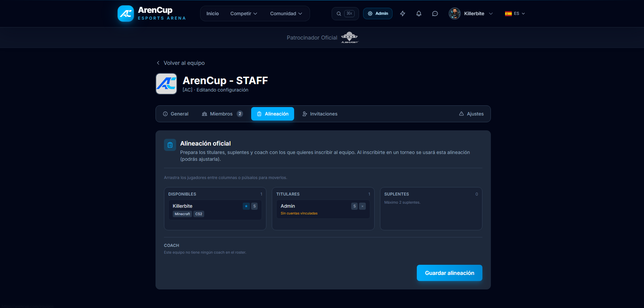This screenshot has height=308, width=644.
Task: Click the CS2 tag on Killerbite
Action: click(199, 214)
